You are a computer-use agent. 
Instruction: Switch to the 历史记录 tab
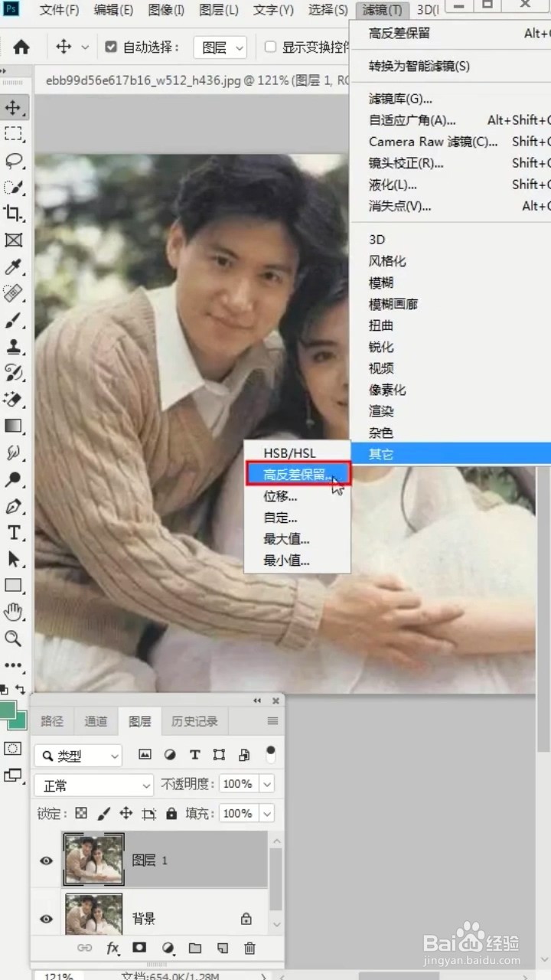click(x=194, y=721)
